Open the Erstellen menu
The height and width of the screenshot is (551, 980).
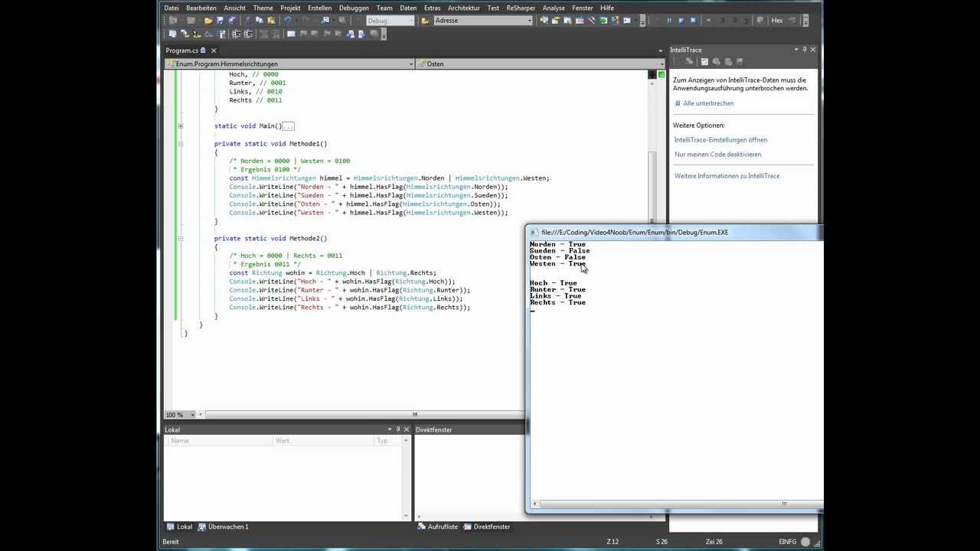click(x=319, y=8)
